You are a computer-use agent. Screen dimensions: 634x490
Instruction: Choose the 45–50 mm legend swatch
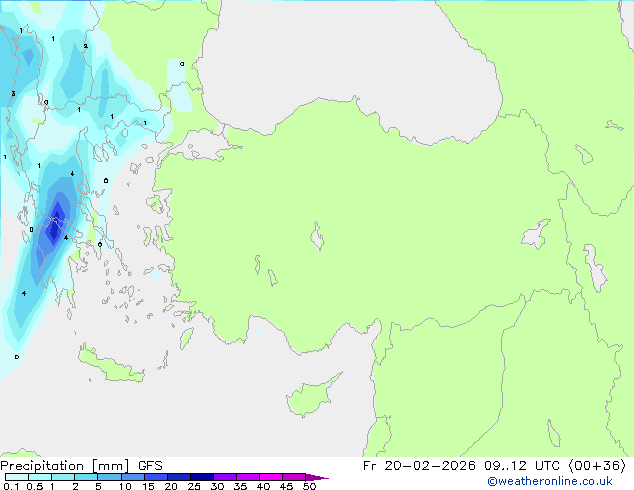pyautogui.click(x=294, y=477)
